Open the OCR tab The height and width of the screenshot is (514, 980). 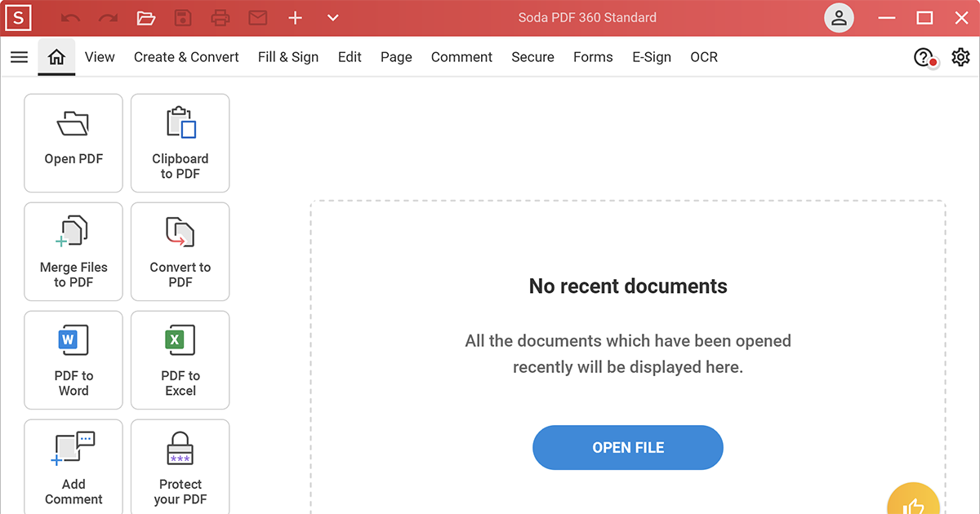704,57
